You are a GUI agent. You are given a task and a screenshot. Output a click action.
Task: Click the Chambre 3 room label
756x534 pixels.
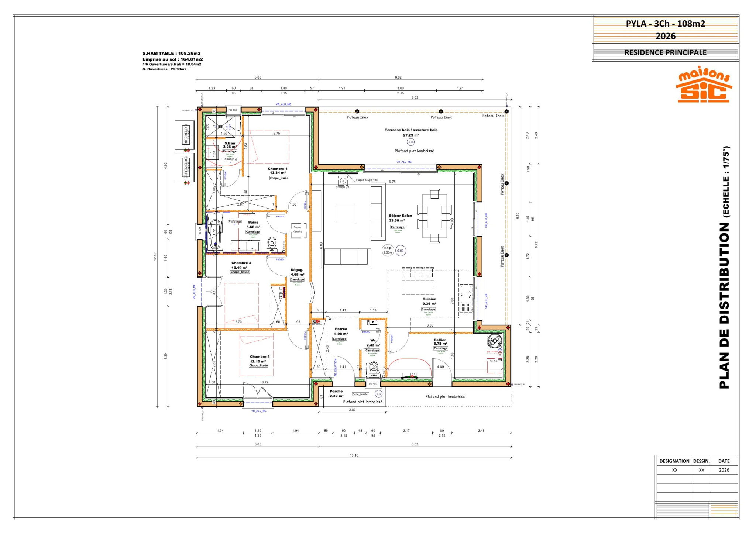click(260, 356)
